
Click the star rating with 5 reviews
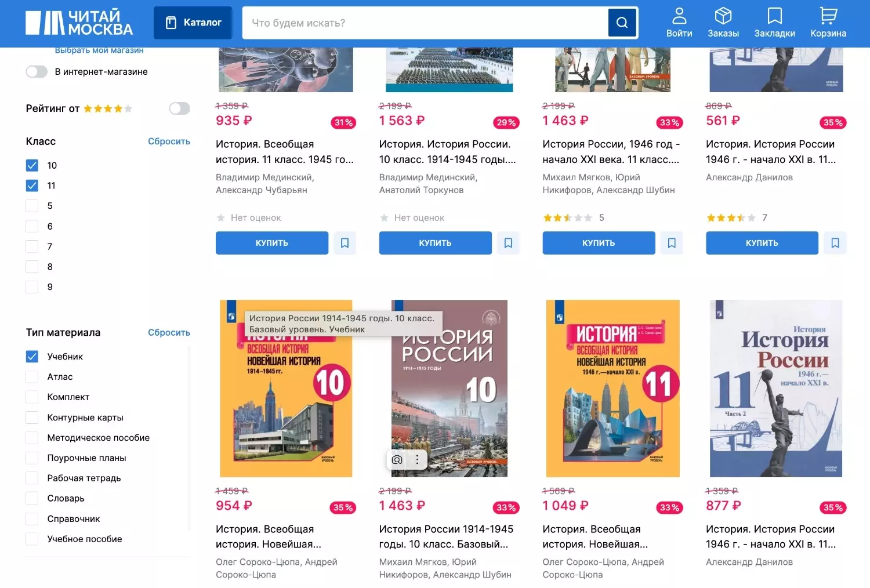(x=574, y=217)
